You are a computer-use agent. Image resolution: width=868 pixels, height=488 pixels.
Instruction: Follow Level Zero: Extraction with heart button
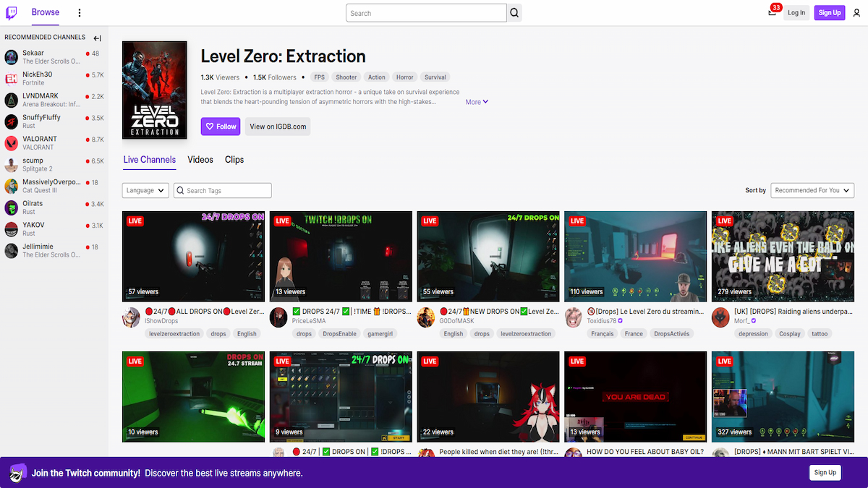coord(221,127)
